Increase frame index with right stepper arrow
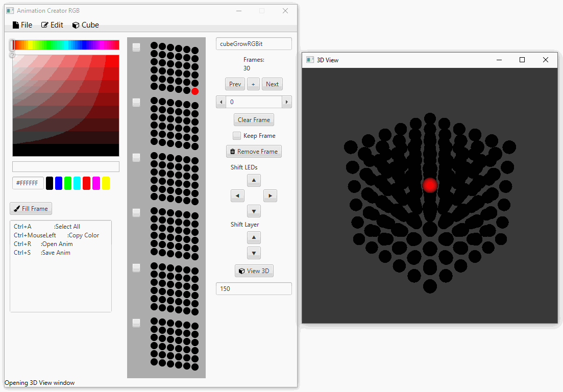 [x=286, y=102]
